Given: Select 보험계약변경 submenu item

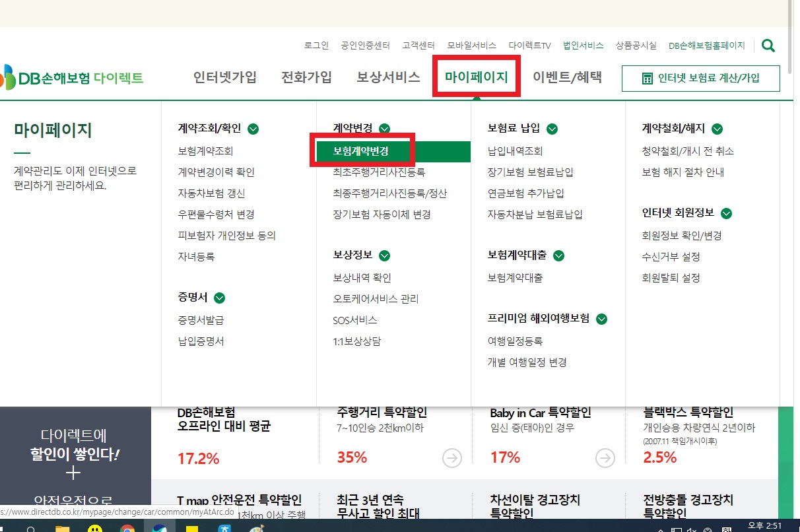Looking at the screenshot, I should pyautogui.click(x=393, y=151).
